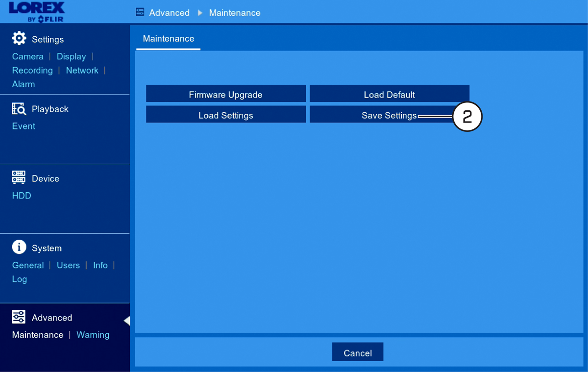This screenshot has width=588, height=372.
Task: Open Alarm settings
Action: pyautogui.click(x=24, y=84)
